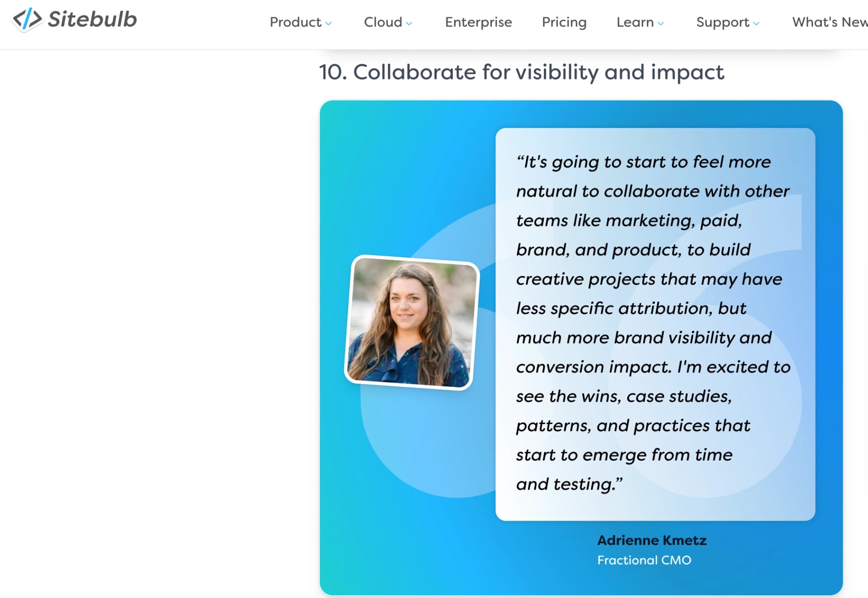Expand the chevron beside Cloud
This screenshot has width=868, height=598.
click(409, 24)
